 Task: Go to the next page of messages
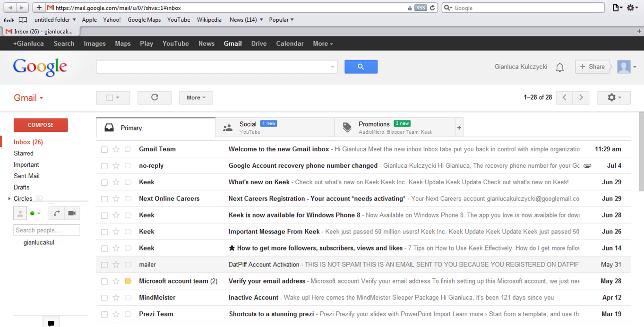click(x=581, y=97)
